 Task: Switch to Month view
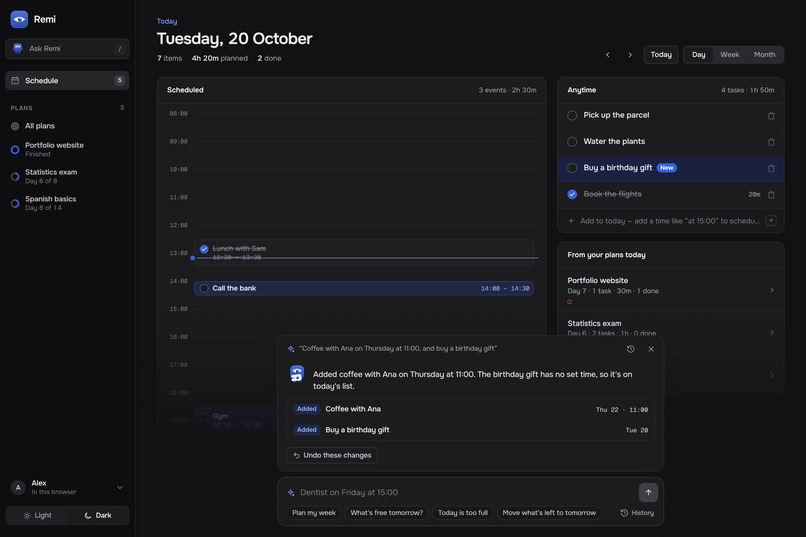point(764,54)
